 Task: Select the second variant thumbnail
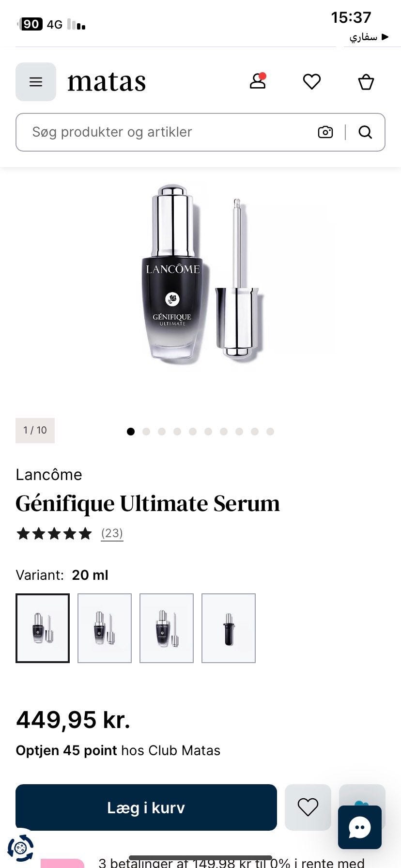tap(105, 628)
